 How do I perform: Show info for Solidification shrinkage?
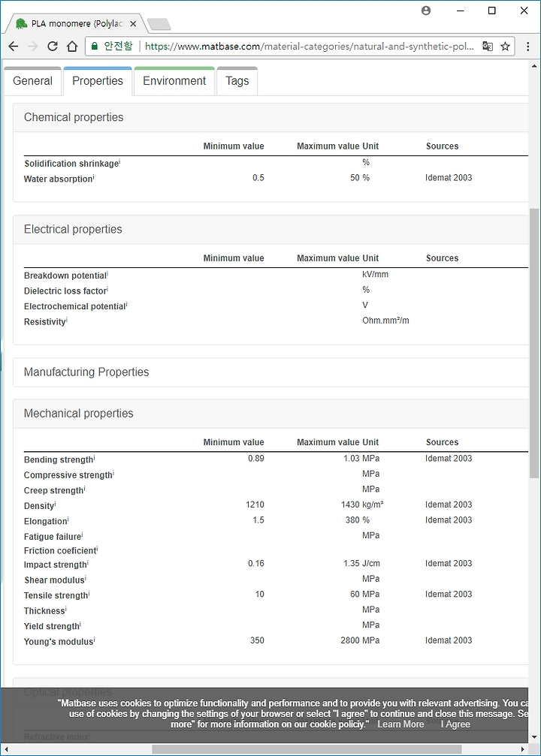pos(119,161)
